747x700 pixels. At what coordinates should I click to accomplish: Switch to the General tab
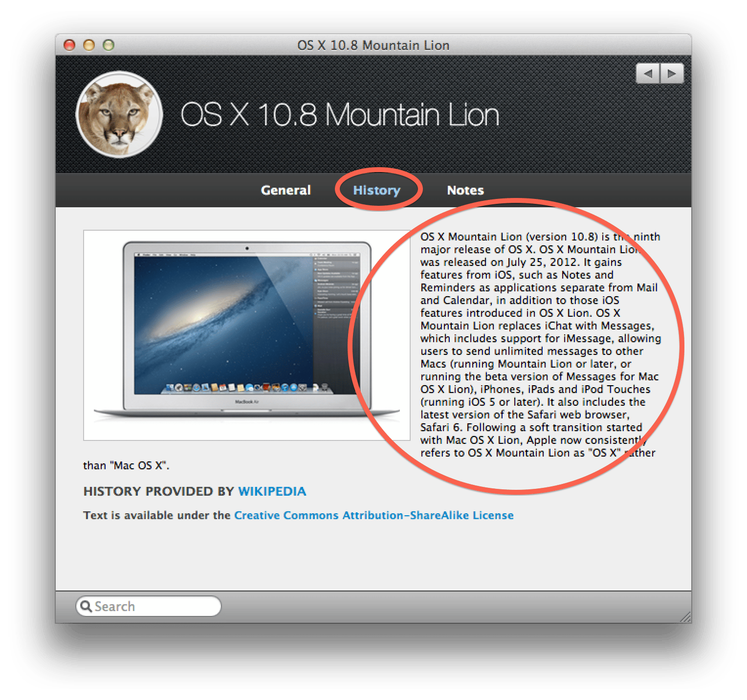[x=286, y=190]
